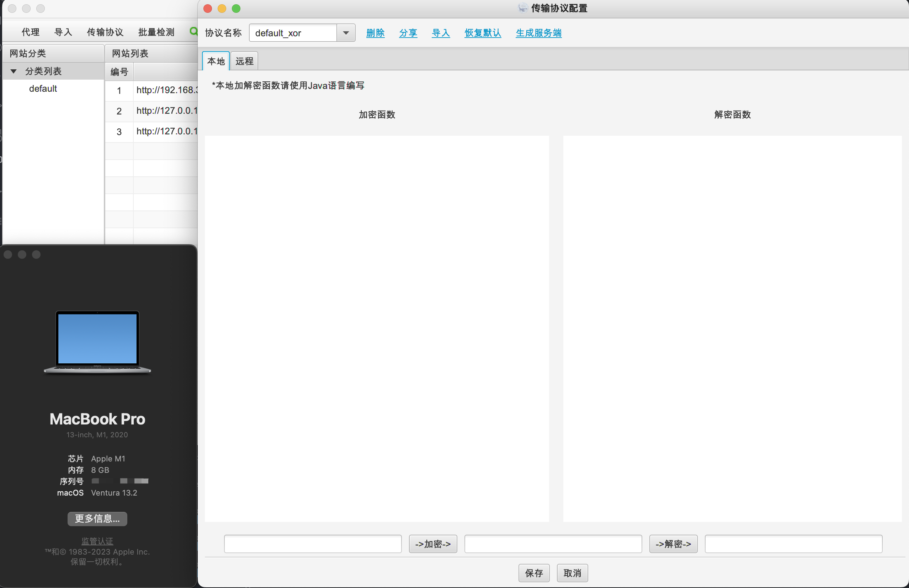Click the ->解密-> decryption test button
The width and height of the screenshot is (909, 588).
coord(673,544)
